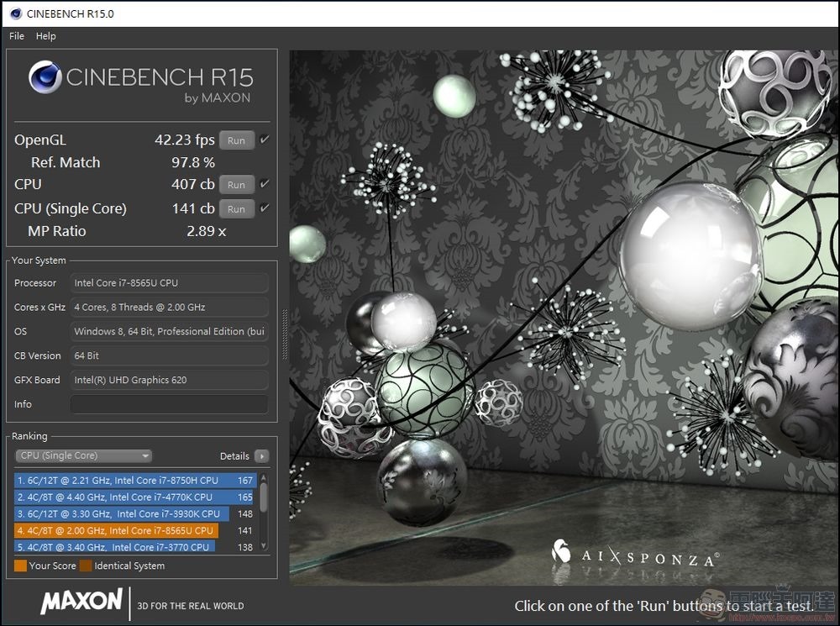
Task: Click the OpenGL score 42.23 fps
Action: pos(184,139)
